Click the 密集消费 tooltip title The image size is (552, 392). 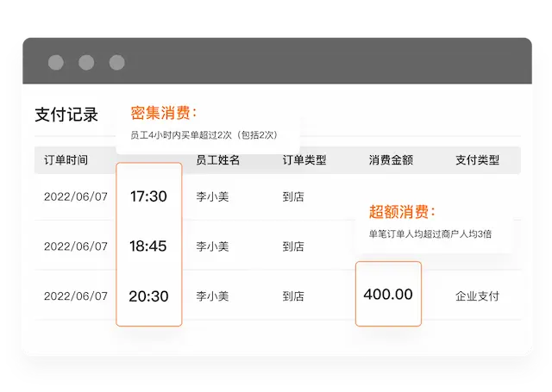click(x=164, y=113)
